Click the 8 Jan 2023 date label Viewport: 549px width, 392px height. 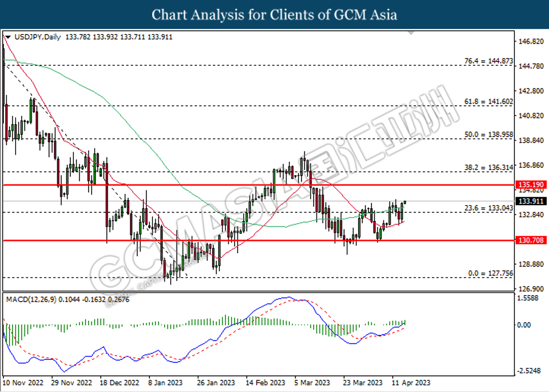coord(165,383)
